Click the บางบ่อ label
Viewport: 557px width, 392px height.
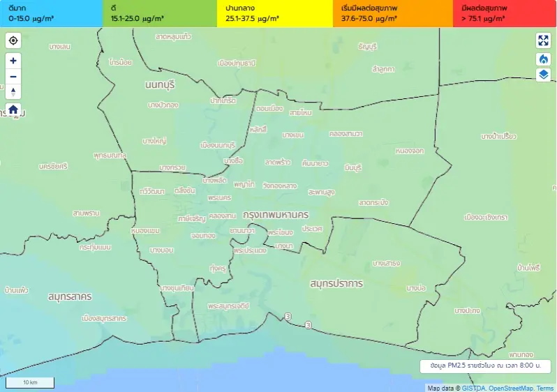click(x=416, y=288)
